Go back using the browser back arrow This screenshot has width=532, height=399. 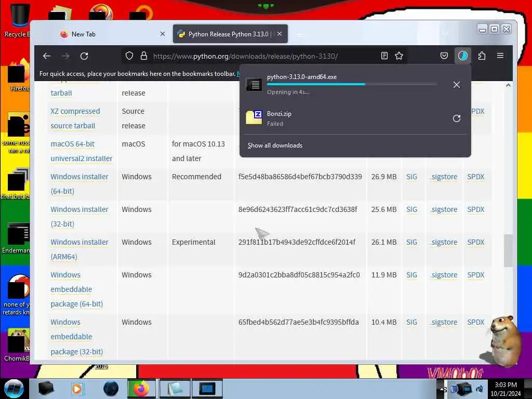click(47, 56)
